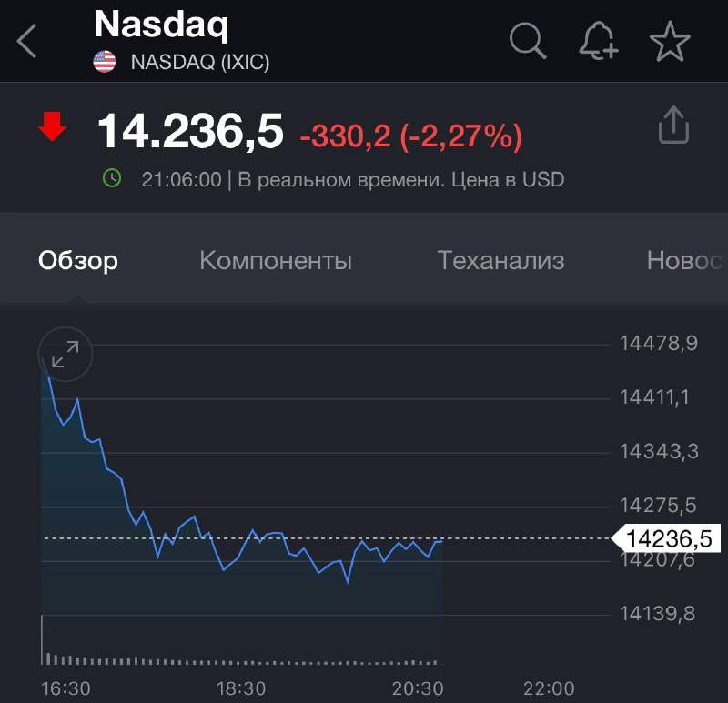Tap the share icon
This screenshot has width=728, height=703.
[673, 126]
